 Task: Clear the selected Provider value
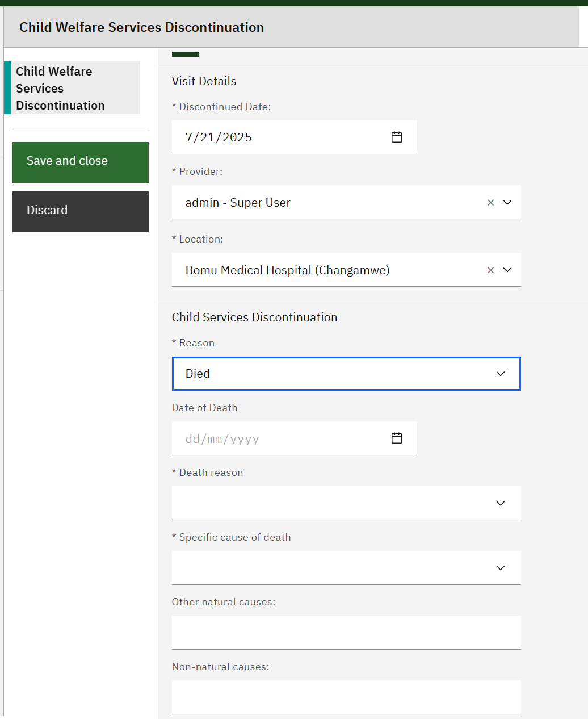(491, 202)
